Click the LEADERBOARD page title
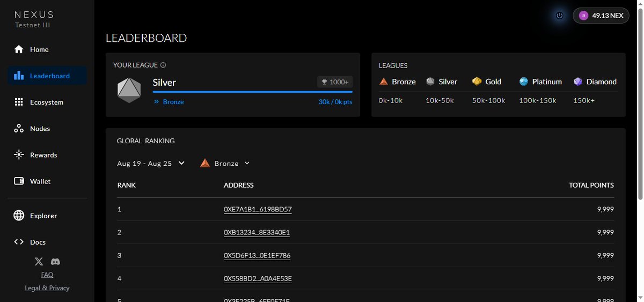 [x=147, y=38]
